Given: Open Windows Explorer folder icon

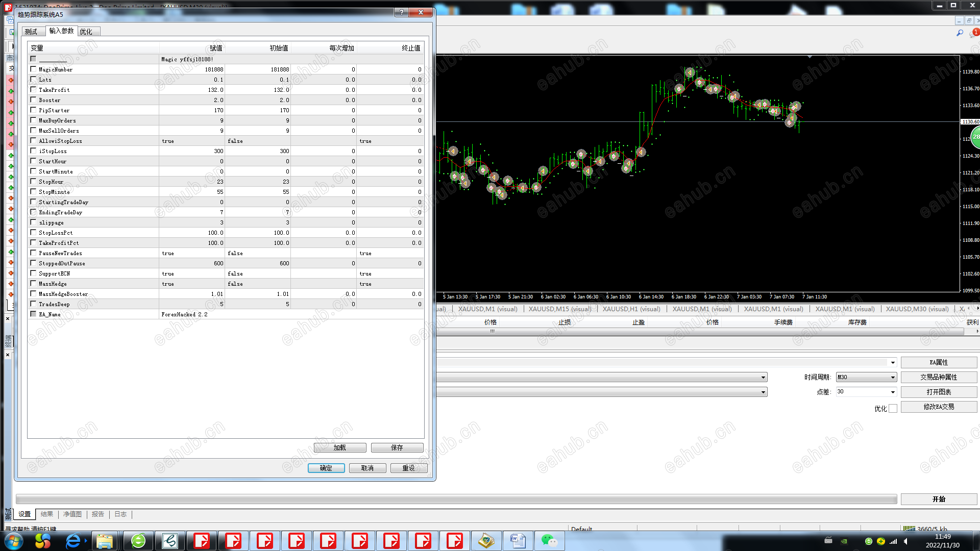Looking at the screenshot, I should point(105,540).
